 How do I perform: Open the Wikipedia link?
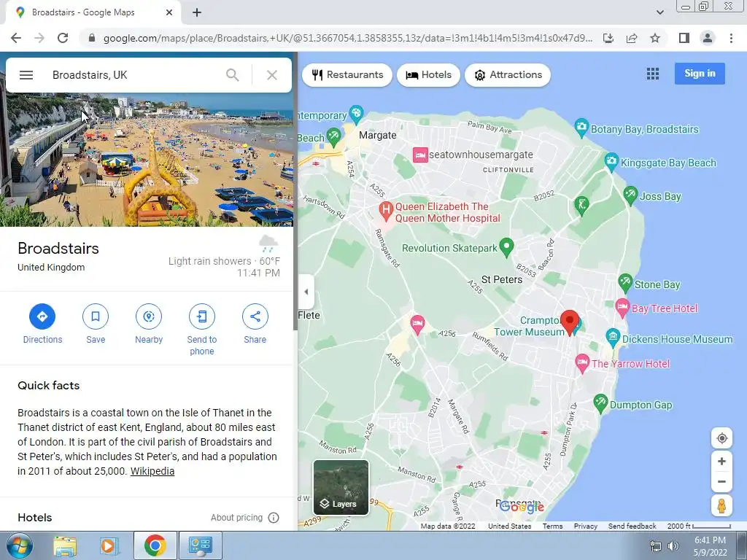(x=152, y=471)
